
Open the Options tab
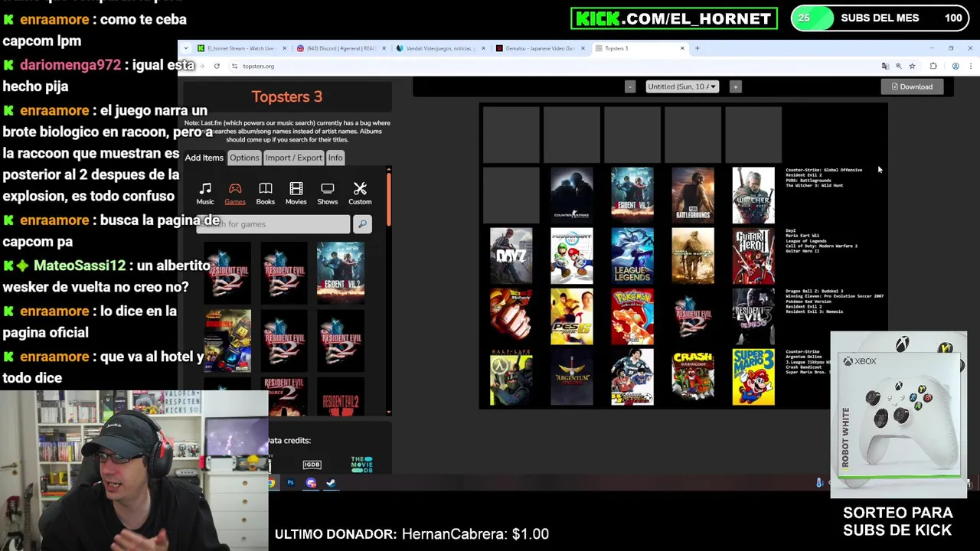click(x=244, y=158)
